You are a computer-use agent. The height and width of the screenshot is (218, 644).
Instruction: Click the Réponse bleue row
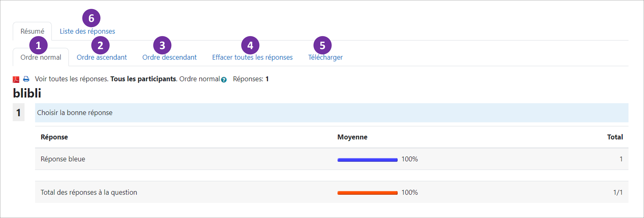(63, 159)
